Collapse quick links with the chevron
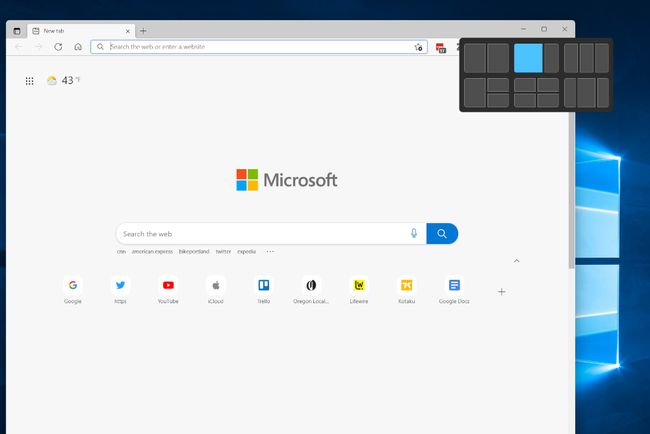This screenshot has height=434, width=650. 517,261
